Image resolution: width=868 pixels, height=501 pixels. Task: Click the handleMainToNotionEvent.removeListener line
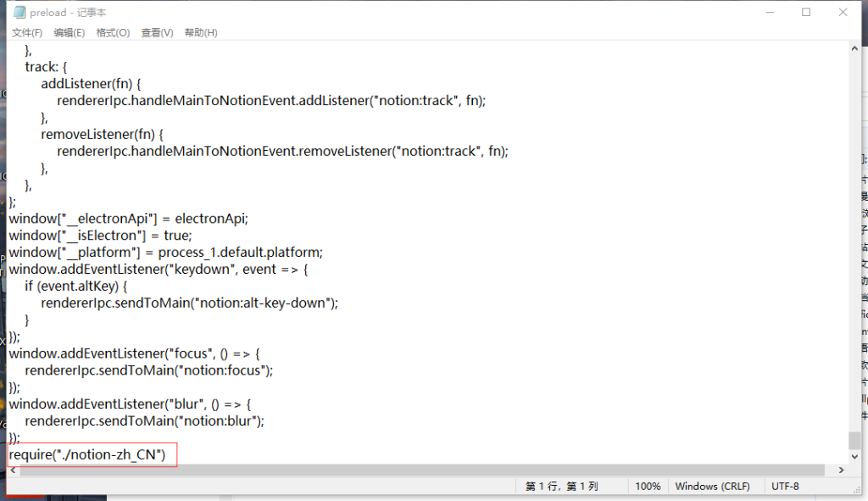[282, 151]
